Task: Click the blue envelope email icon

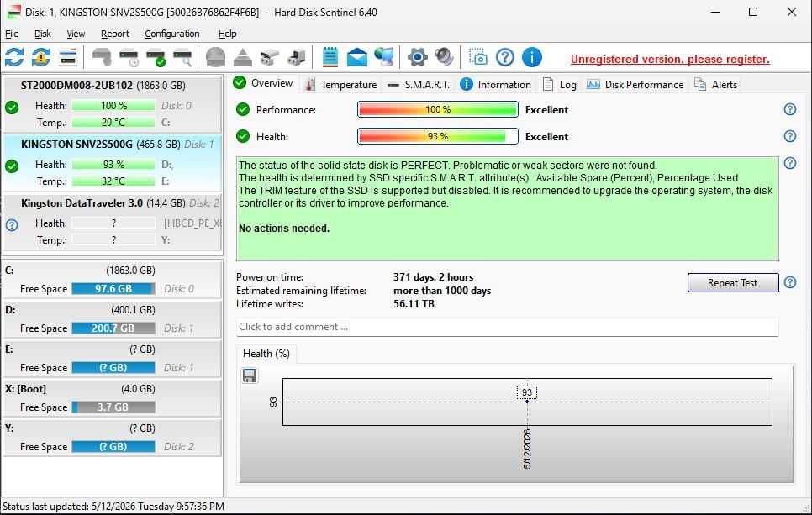Action: pos(356,57)
